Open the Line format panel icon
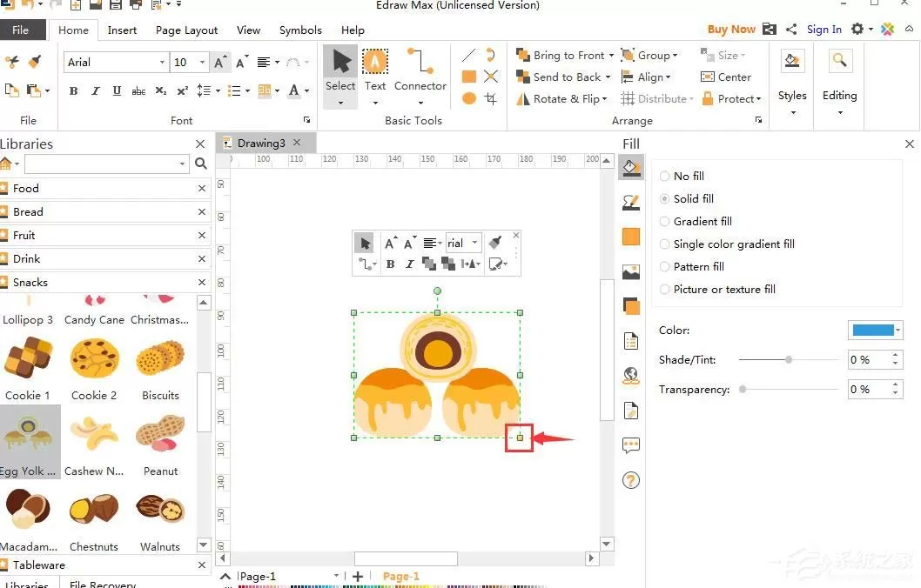 click(631, 203)
